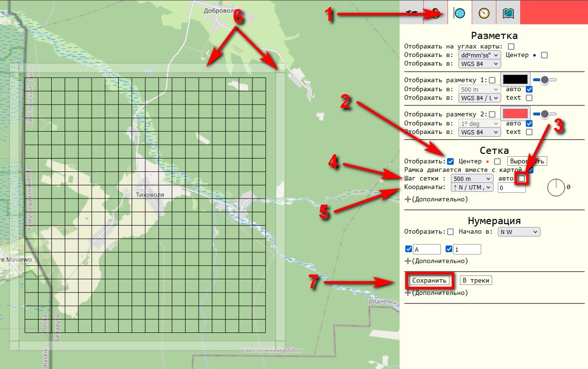The height and width of the screenshot is (369, 588).
Task: Click the Выровнять button
Action: pos(527,161)
